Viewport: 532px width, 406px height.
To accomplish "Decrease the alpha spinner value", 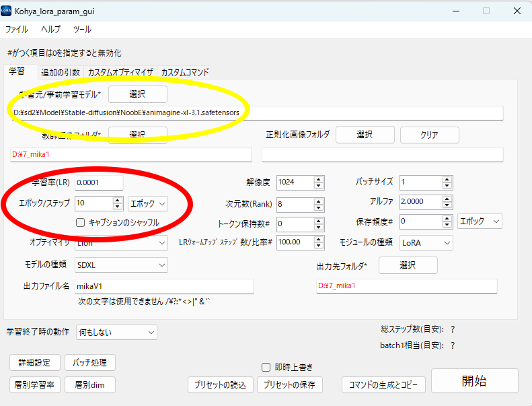I will click(447, 205).
